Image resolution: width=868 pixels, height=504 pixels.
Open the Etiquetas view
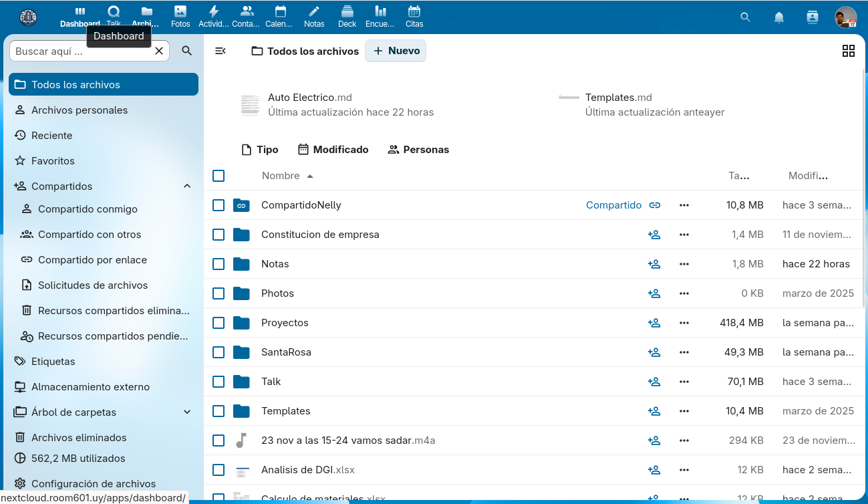(x=104, y=362)
